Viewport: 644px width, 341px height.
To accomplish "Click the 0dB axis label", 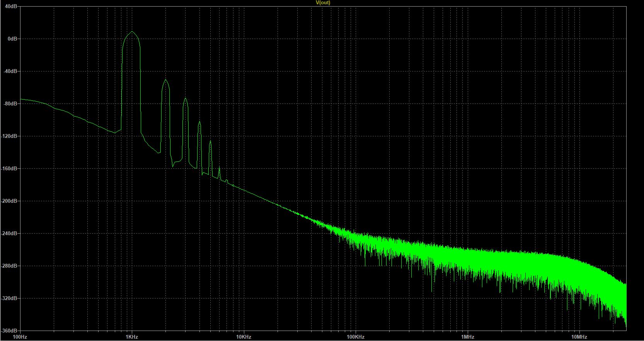I will tap(13, 39).
